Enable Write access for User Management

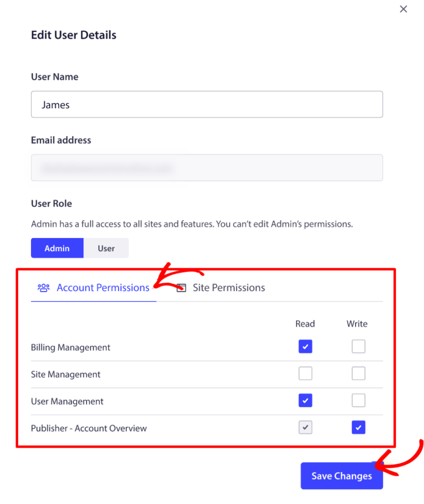(358, 400)
